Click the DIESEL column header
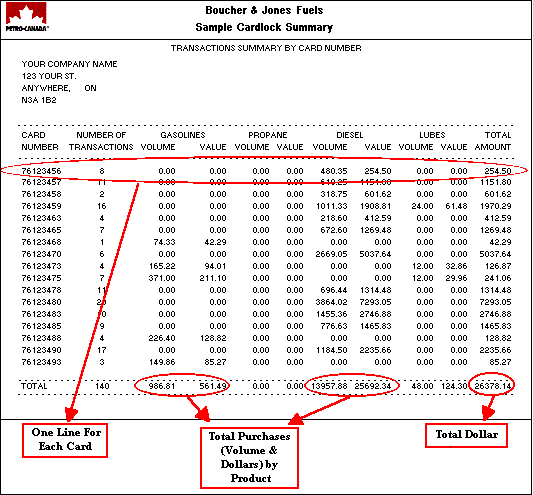Image resolution: width=533 pixels, height=495 pixels. tap(350, 135)
